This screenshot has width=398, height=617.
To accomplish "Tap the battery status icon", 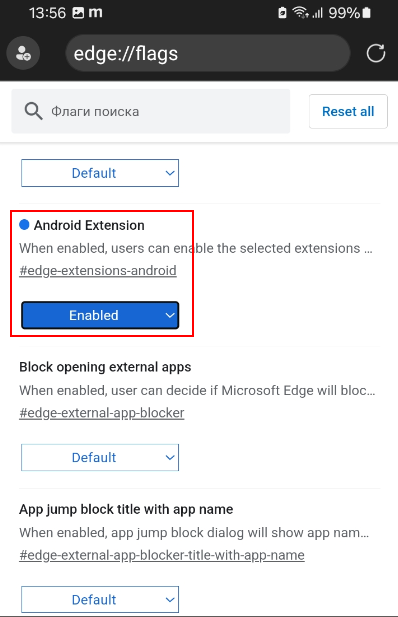I will point(366,13).
